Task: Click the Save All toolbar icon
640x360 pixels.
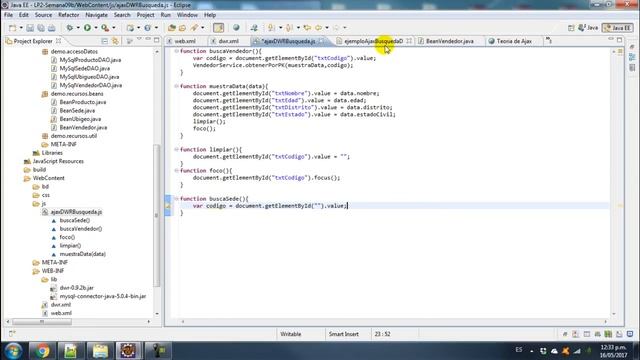Action: 41,28
